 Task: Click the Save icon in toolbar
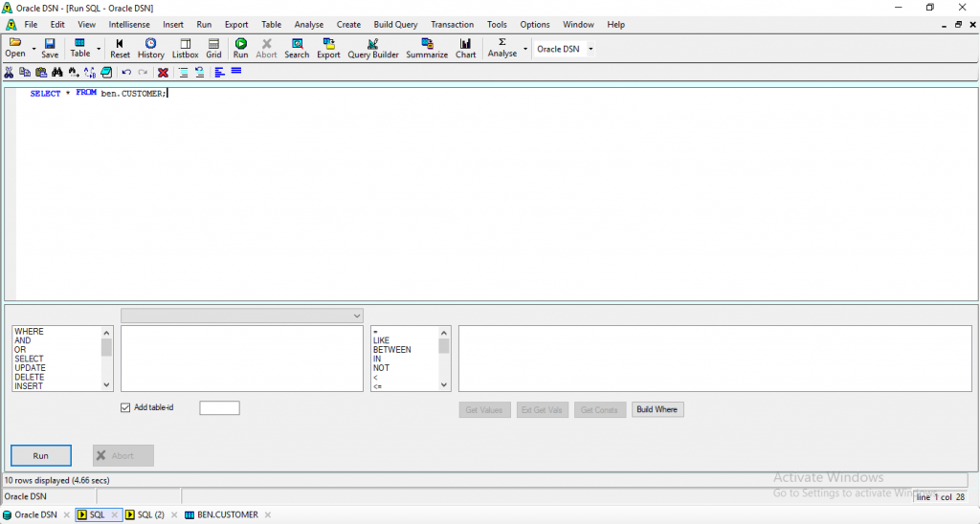pyautogui.click(x=50, y=48)
